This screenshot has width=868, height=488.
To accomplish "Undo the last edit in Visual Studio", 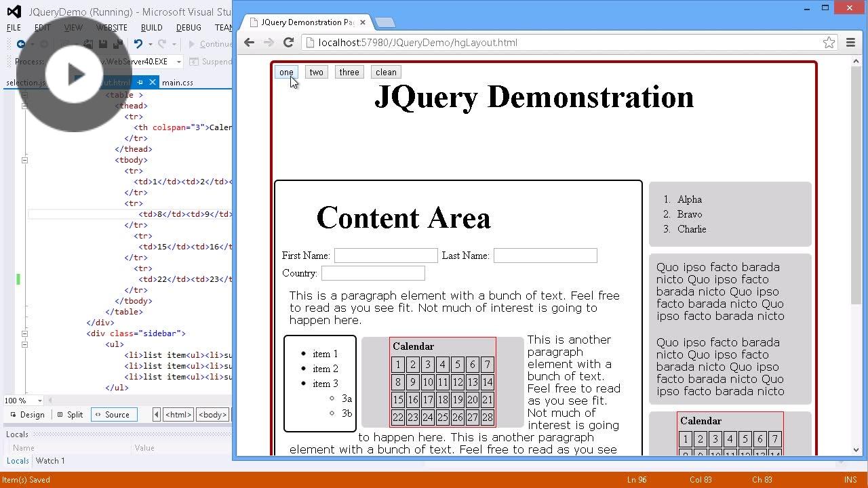I will (139, 43).
